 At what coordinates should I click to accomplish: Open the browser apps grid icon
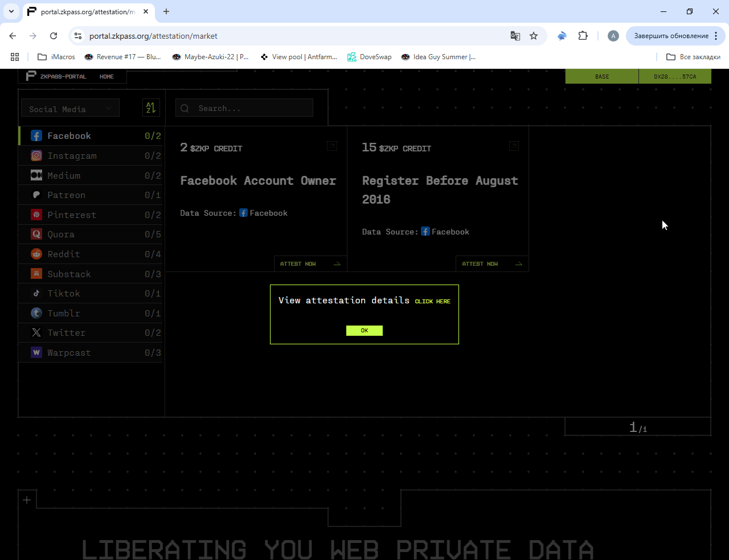tap(15, 57)
